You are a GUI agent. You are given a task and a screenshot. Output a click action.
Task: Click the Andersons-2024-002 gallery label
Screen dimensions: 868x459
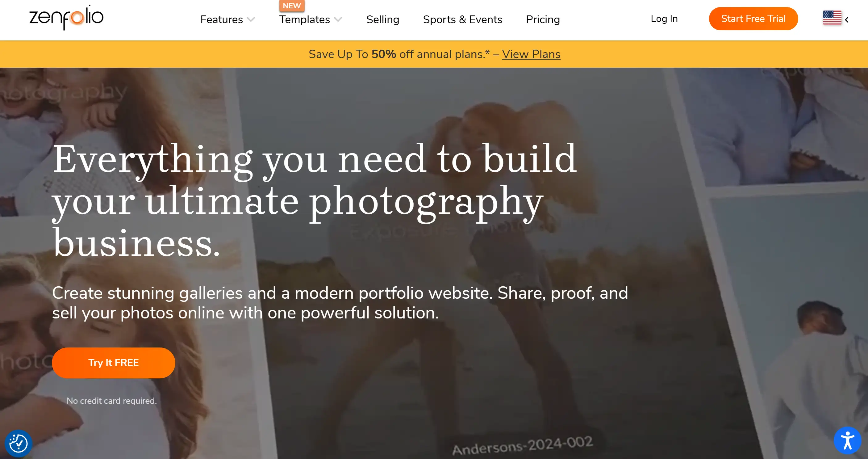(x=522, y=445)
